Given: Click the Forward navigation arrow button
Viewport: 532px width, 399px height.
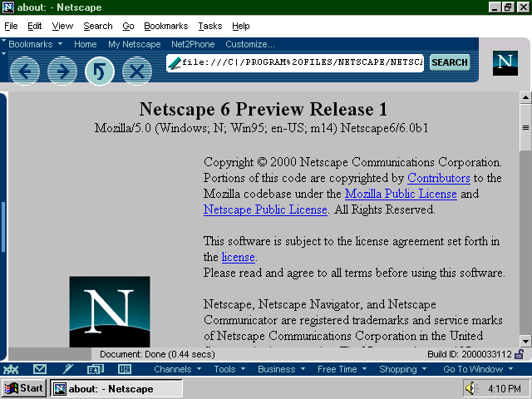Looking at the screenshot, I should click(x=62, y=71).
